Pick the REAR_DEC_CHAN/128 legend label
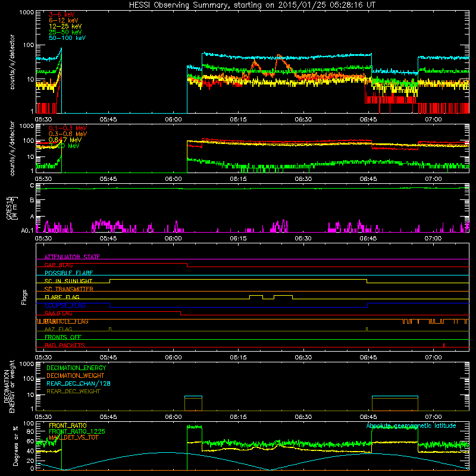Image resolution: width=476 pixels, height=476 pixels. tap(79, 383)
